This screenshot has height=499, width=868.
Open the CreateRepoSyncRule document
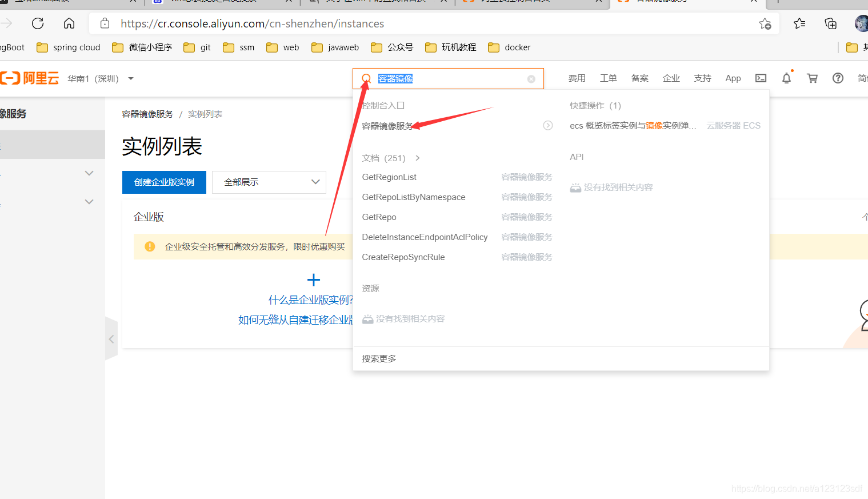click(403, 257)
